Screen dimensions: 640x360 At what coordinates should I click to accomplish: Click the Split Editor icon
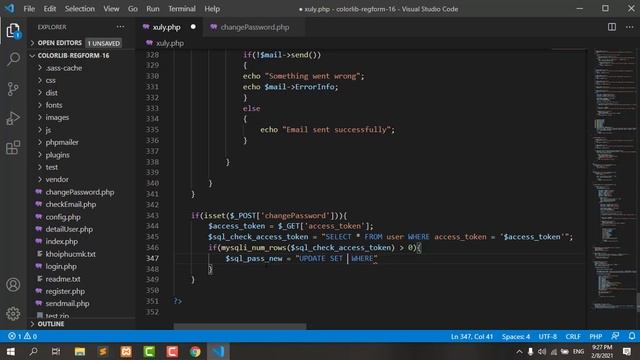point(611,27)
